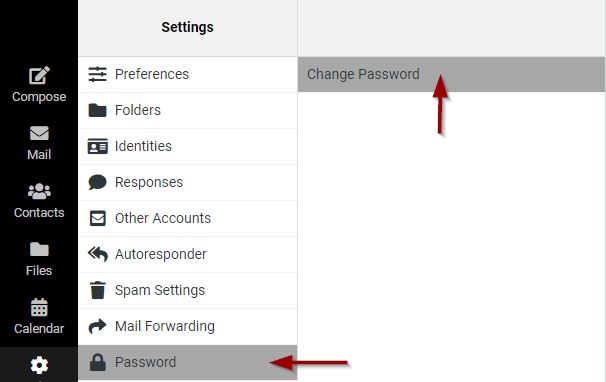The height and width of the screenshot is (382, 606).
Task: Open the Preferences section label
Action: point(152,74)
